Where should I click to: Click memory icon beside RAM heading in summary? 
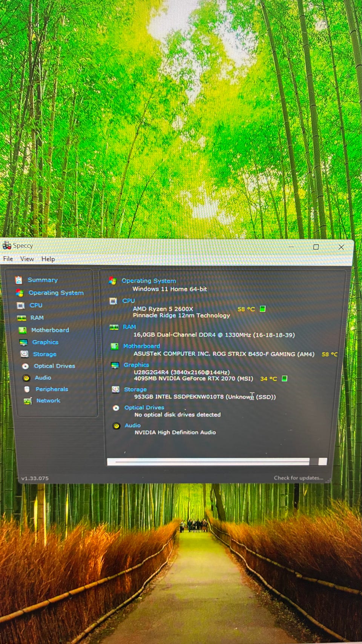pos(114,327)
